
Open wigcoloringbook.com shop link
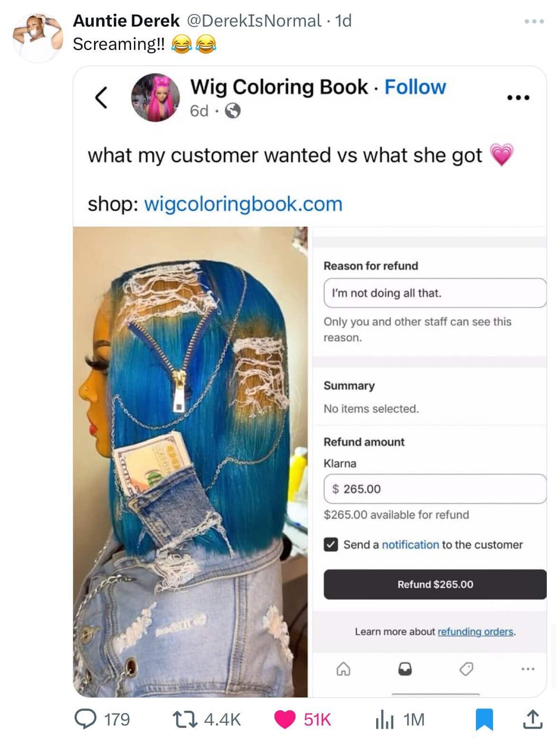243,204
